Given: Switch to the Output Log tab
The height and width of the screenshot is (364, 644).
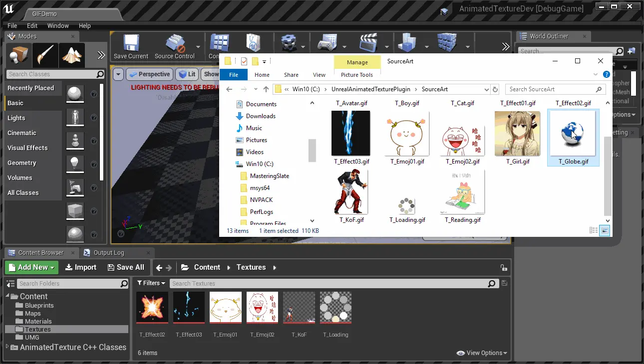Looking at the screenshot, I should coord(108,253).
